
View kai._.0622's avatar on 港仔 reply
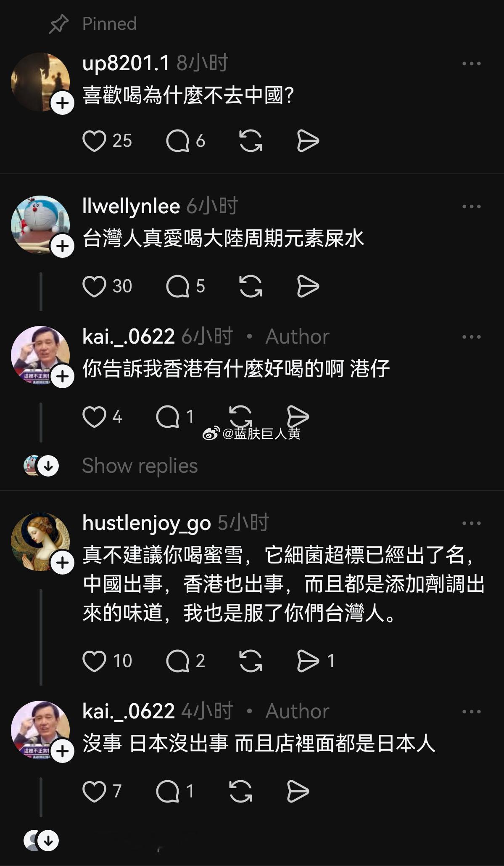tap(40, 355)
